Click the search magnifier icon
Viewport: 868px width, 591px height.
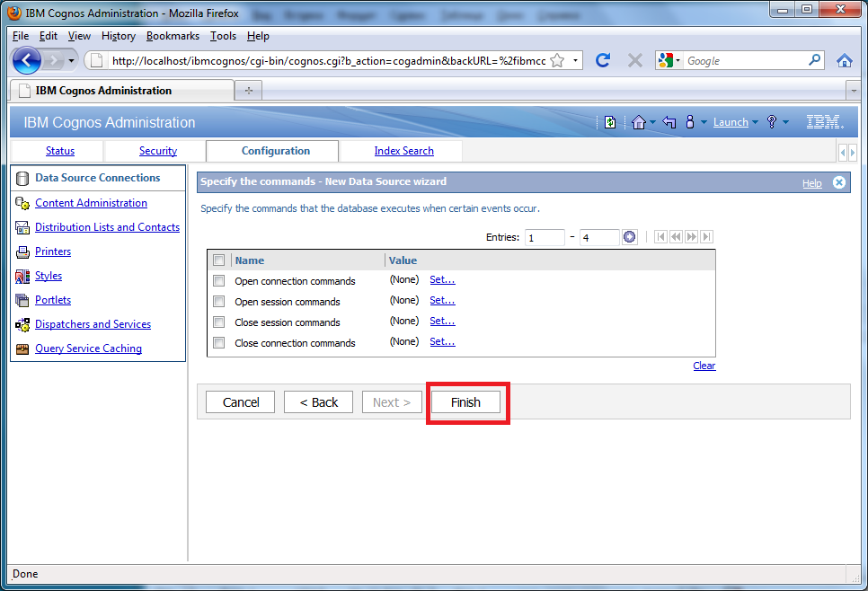click(814, 60)
